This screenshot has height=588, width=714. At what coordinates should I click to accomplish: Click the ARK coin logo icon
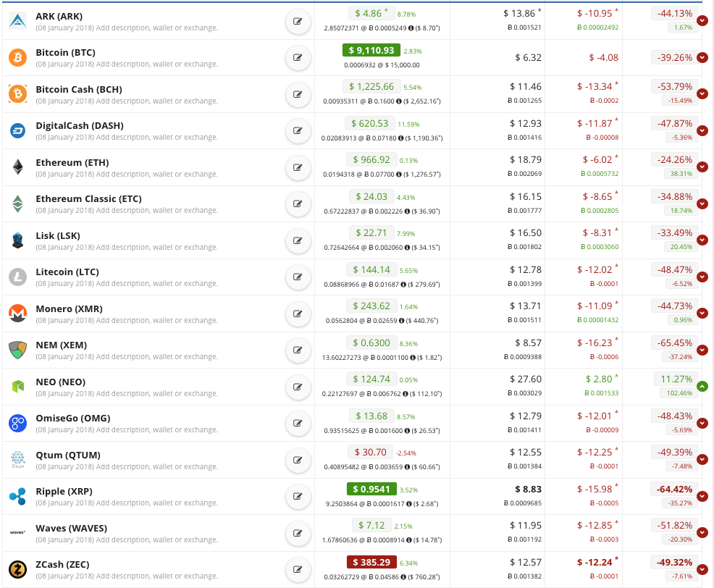pos(18,21)
